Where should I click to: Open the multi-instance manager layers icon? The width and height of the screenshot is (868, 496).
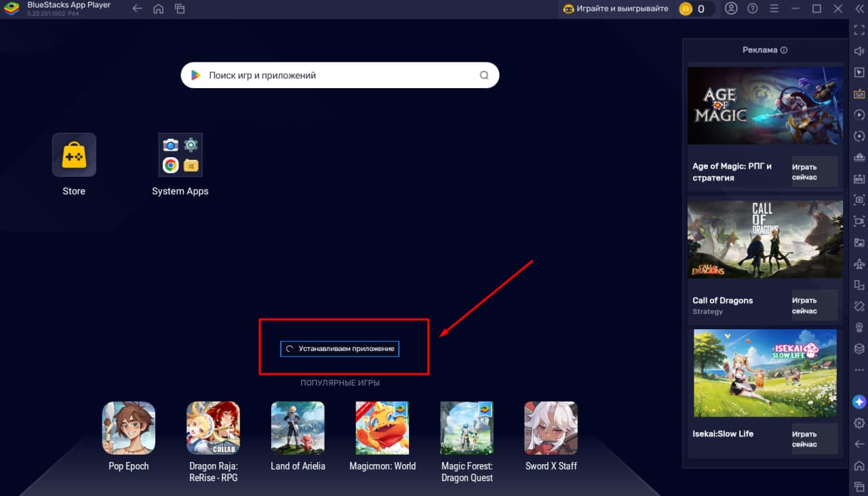(859, 348)
